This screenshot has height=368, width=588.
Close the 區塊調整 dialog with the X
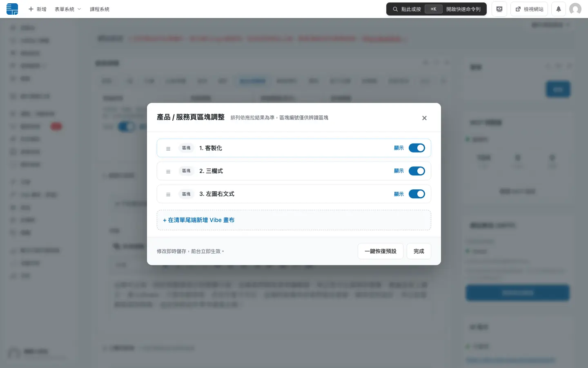tap(424, 118)
